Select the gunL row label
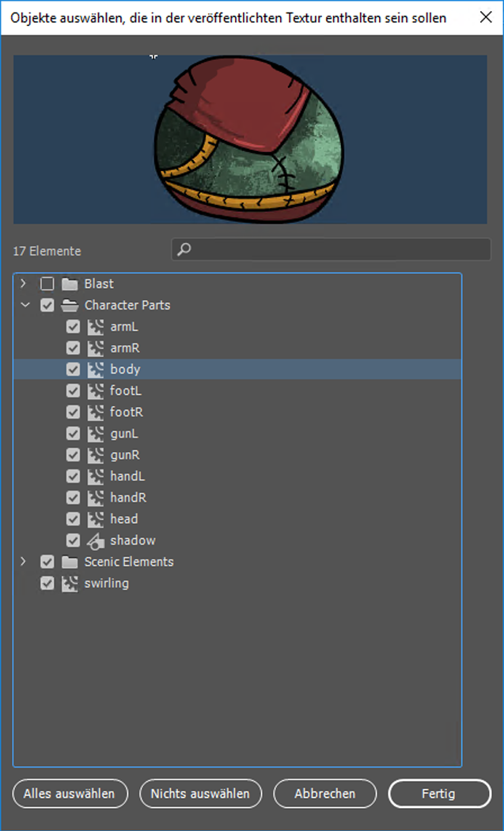 pos(124,434)
